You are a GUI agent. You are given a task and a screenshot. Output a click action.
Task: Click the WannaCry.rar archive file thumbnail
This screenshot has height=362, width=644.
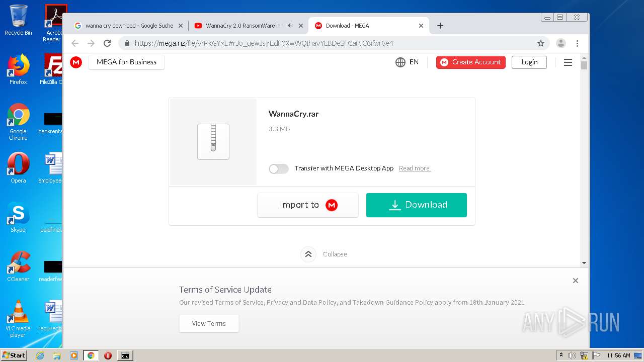click(213, 142)
